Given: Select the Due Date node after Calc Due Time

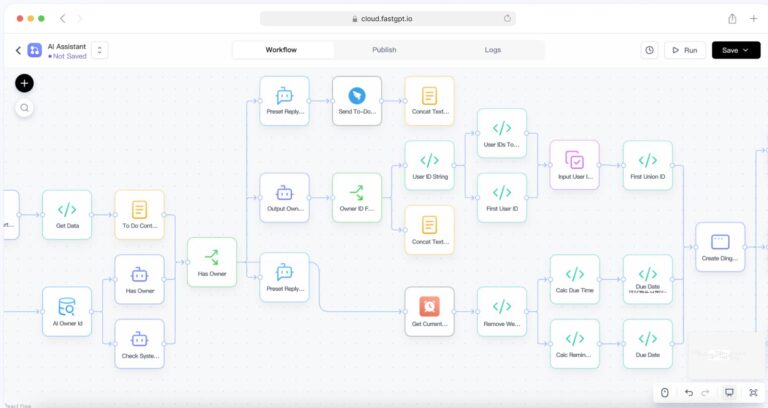Looking at the screenshot, I should click(648, 279).
